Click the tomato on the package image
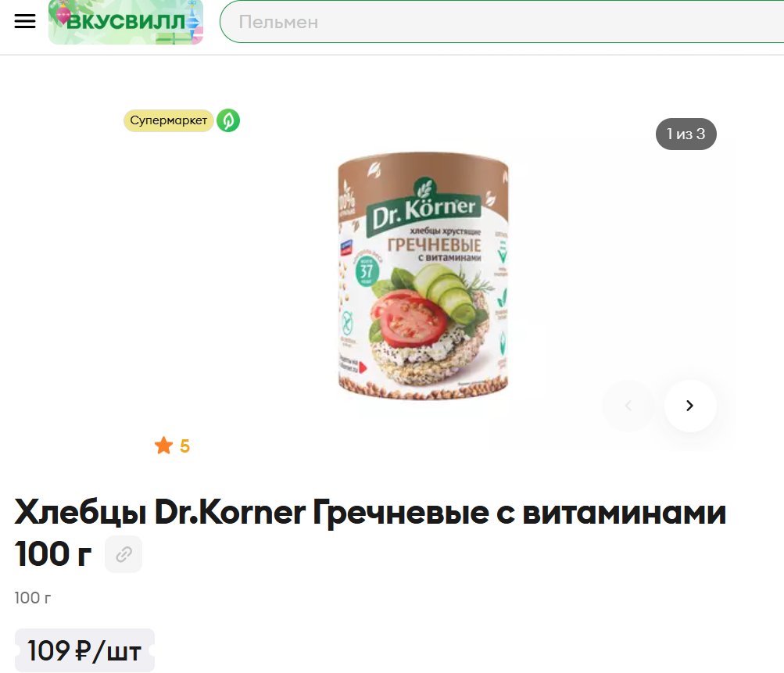Screen dimensions: 784x673 409,319
